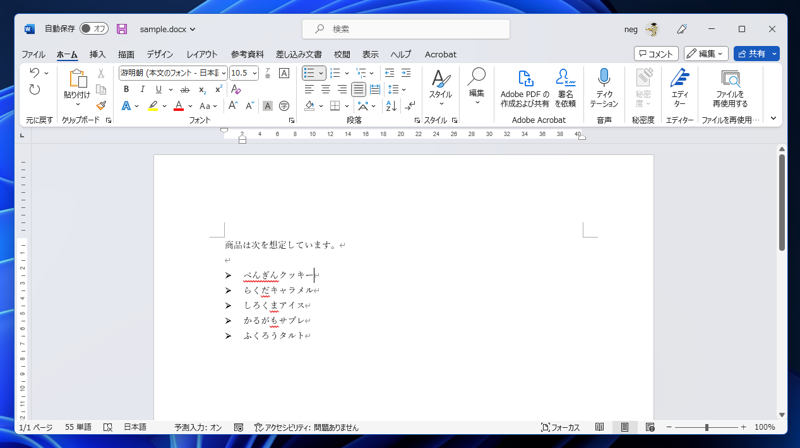Expand the bullet list style dropdown
Viewport: 800px width, 448px height.
[x=321, y=73]
